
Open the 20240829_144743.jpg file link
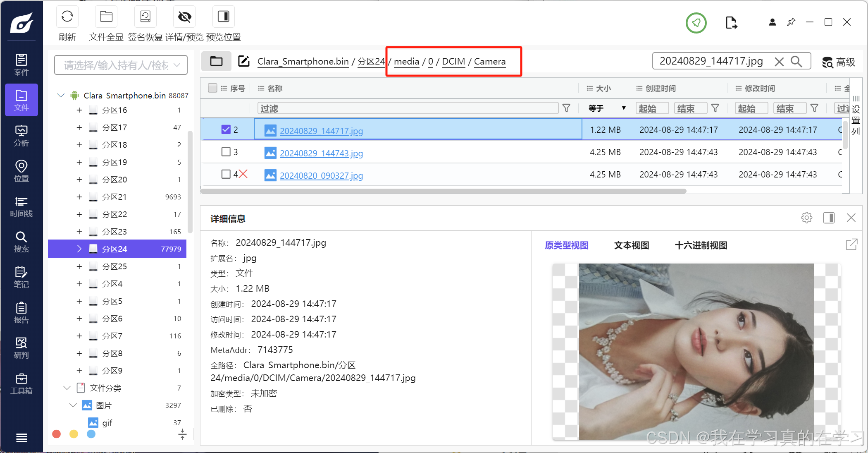click(321, 153)
